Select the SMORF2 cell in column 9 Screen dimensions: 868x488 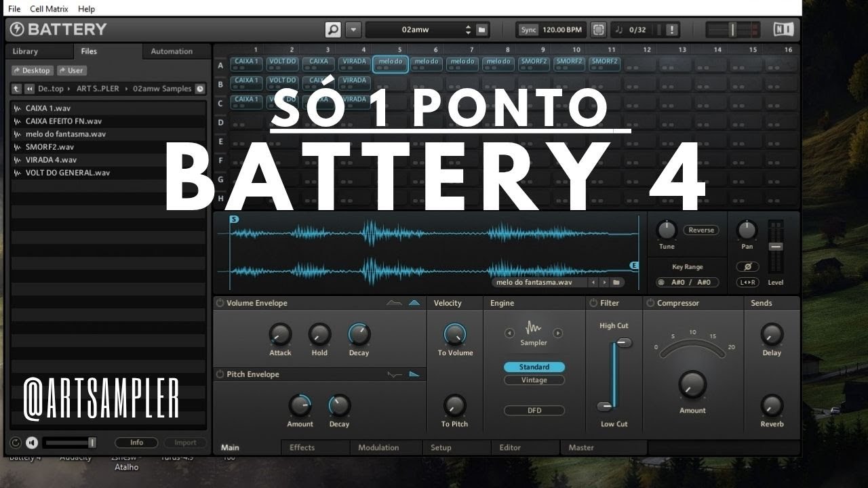coord(534,64)
